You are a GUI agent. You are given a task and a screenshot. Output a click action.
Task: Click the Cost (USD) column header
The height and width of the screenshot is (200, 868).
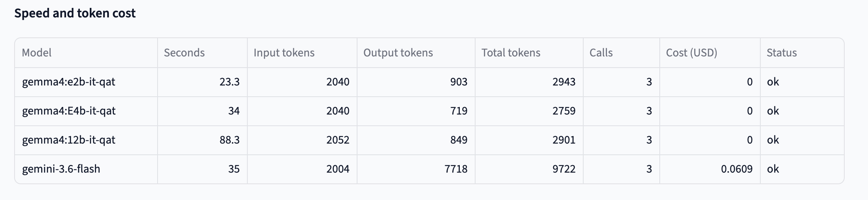pos(710,53)
